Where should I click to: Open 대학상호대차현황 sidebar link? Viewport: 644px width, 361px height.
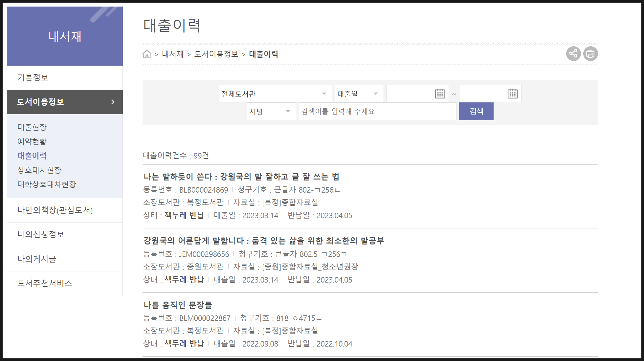point(47,184)
